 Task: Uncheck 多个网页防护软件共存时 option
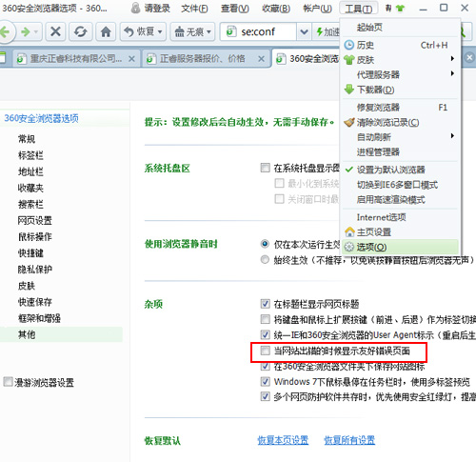(265, 396)
